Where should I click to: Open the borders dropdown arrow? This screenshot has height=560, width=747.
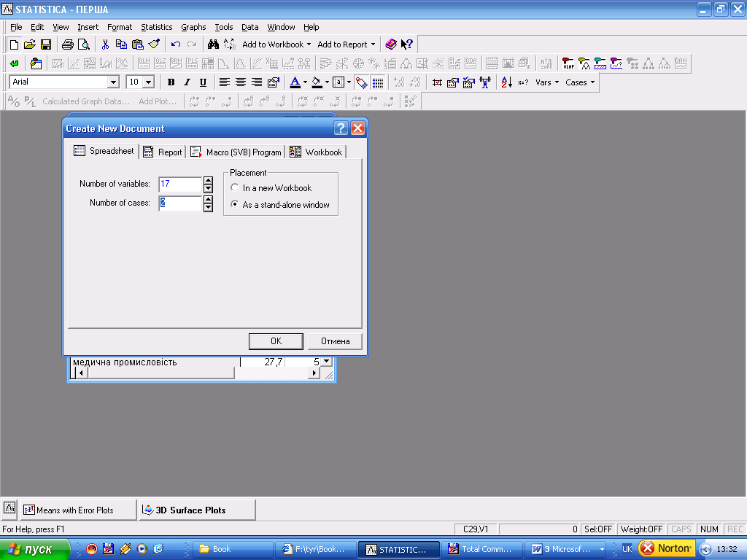349,82
